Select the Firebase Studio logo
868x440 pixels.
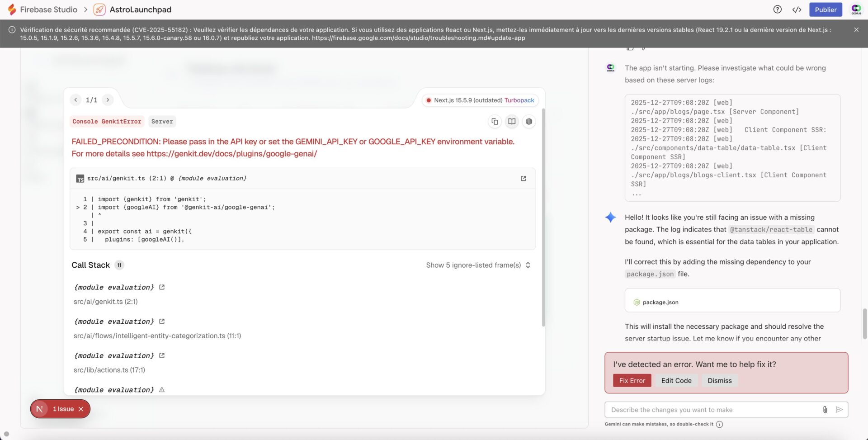pyautogui.click(x=12, y=9)
